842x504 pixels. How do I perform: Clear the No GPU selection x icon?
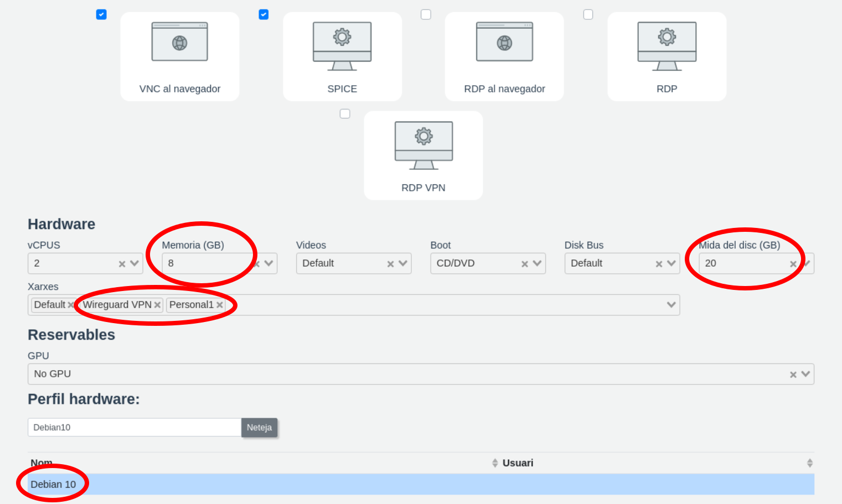(x=793, y=375)
